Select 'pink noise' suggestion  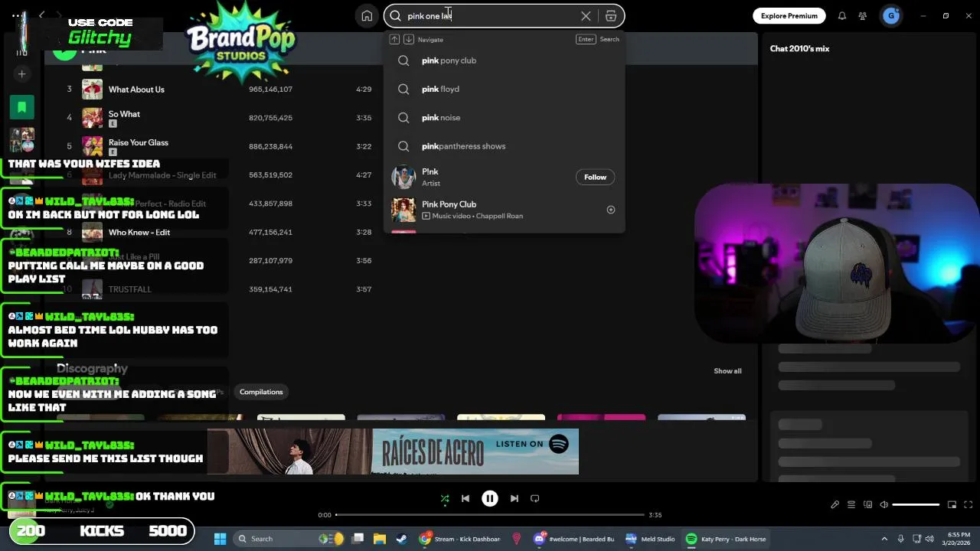coord(504,117)
